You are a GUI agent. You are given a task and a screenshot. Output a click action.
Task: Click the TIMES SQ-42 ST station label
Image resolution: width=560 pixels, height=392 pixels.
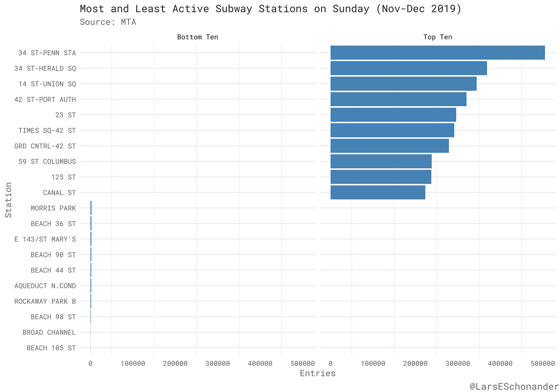pos(47,130)
